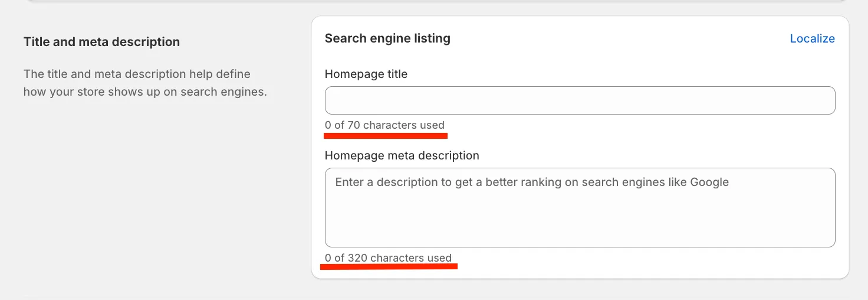Screen dimensions: 868x300
Task: Click the "Title and meta description" section heading
Action: coord(101,42)
